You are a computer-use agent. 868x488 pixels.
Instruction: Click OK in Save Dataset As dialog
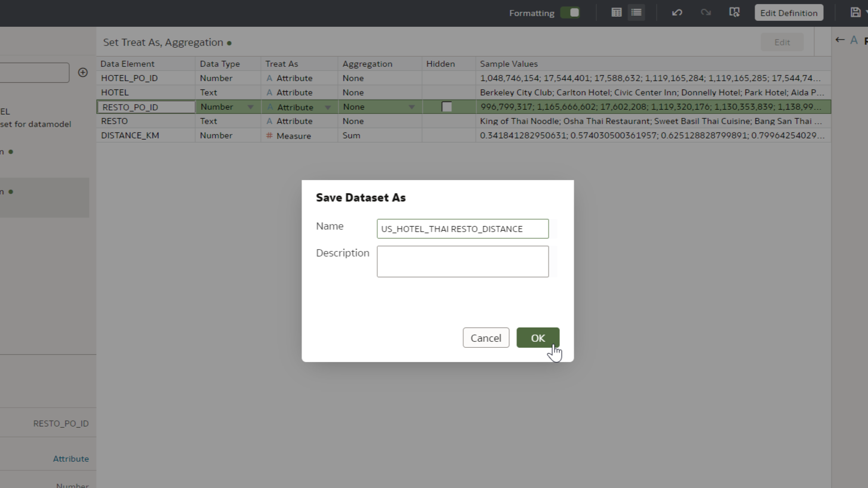point(538,338)
